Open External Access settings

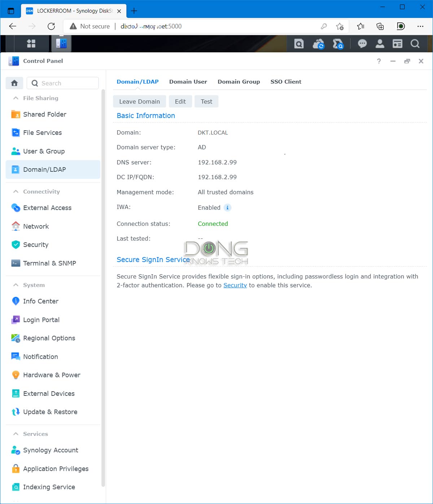(53, 208)
